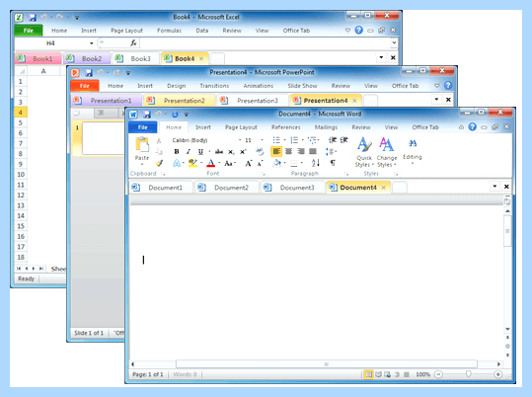The height and width of the screenshot is (397, 532).
Task: Toggle Align Text Left
Action: (x=276, y=151)
